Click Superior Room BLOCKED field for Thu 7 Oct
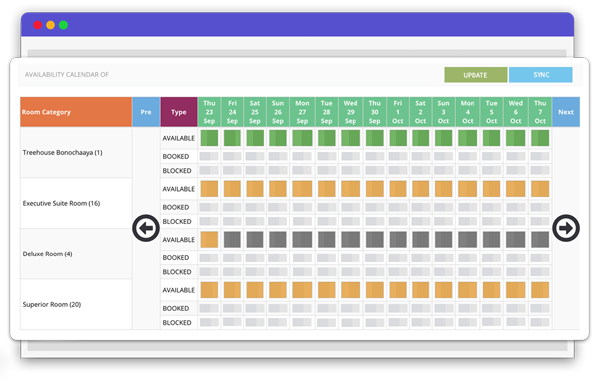 540,322
